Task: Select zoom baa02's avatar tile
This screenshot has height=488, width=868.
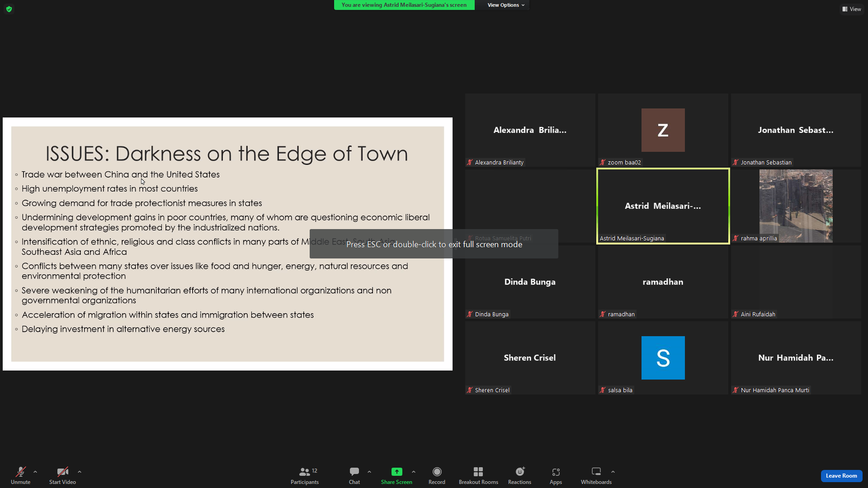Action: [x=663, y=130]
